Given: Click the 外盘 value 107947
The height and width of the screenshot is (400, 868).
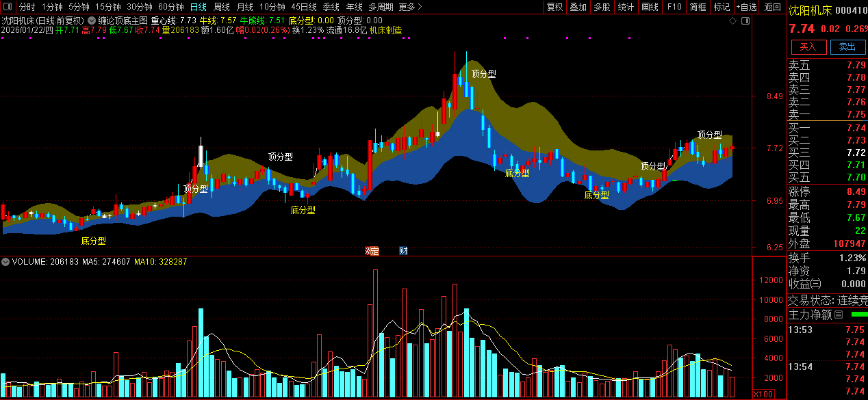Looking at the screenshot, I should pyautogui.click(x=850, y=244).
